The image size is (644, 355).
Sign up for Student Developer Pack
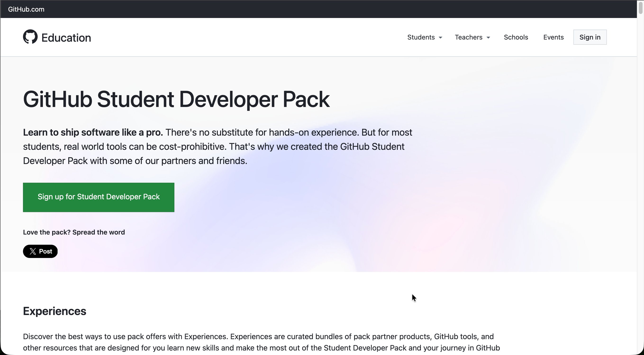click(x=99, y=197)
